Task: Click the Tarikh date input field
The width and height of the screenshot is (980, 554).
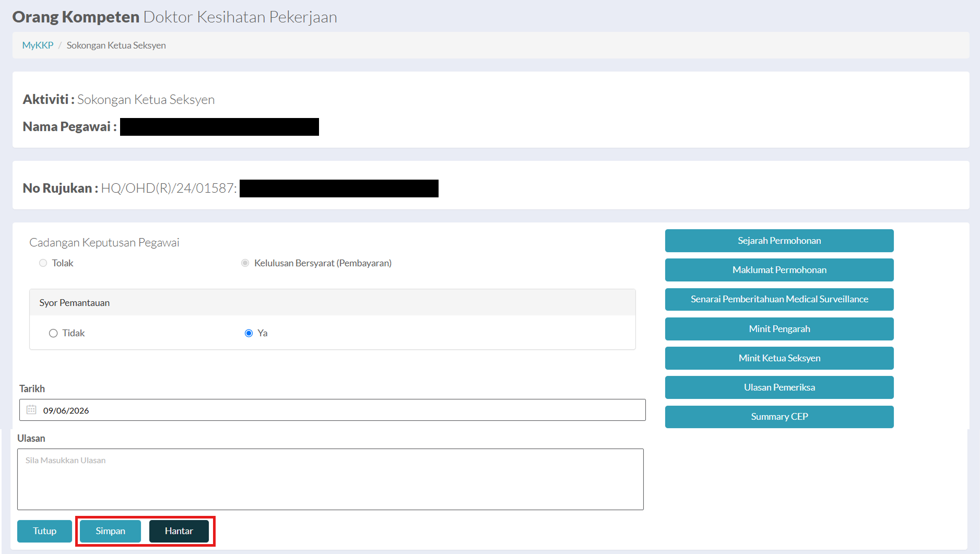Action: (333, 410)
